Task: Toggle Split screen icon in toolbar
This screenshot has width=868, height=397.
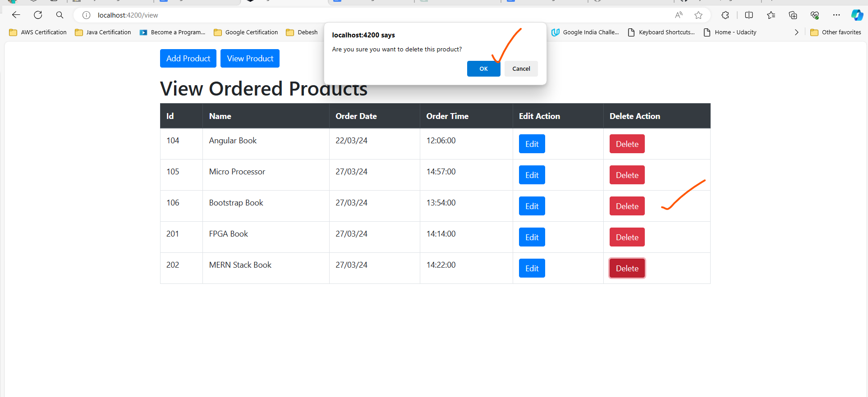Action: (x=749, y=15)
